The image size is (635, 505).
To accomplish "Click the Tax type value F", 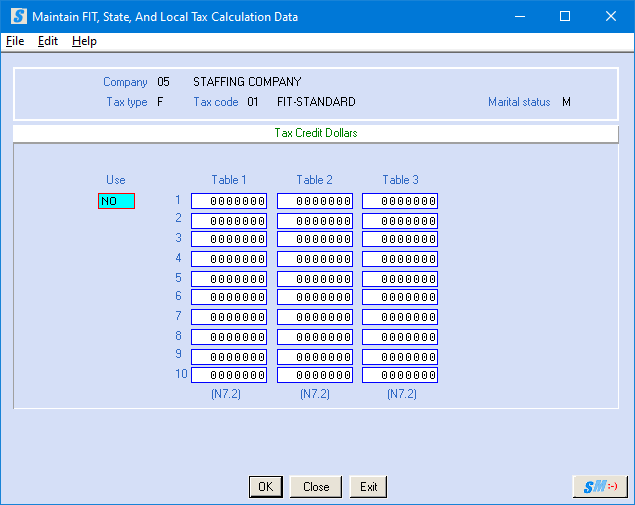I will [160, 102].
